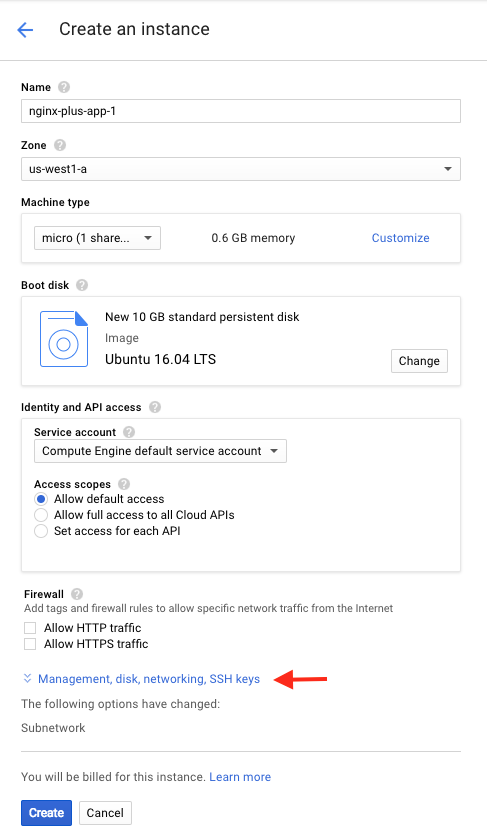Screen dimensions: 487x839
Task: Enable Allow HTTPS traffic checkbox
Action: [30, 644]
